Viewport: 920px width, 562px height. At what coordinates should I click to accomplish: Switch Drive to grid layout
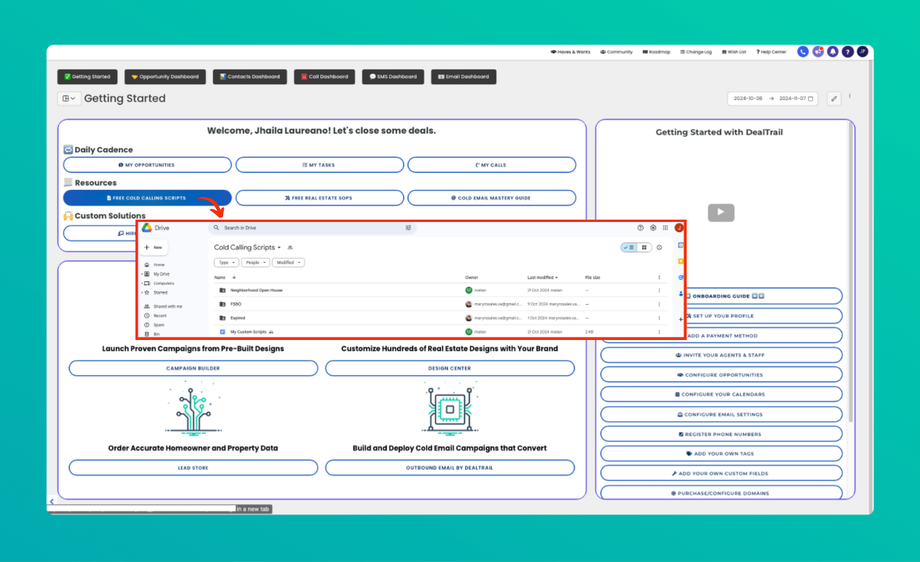click(644, 248)
